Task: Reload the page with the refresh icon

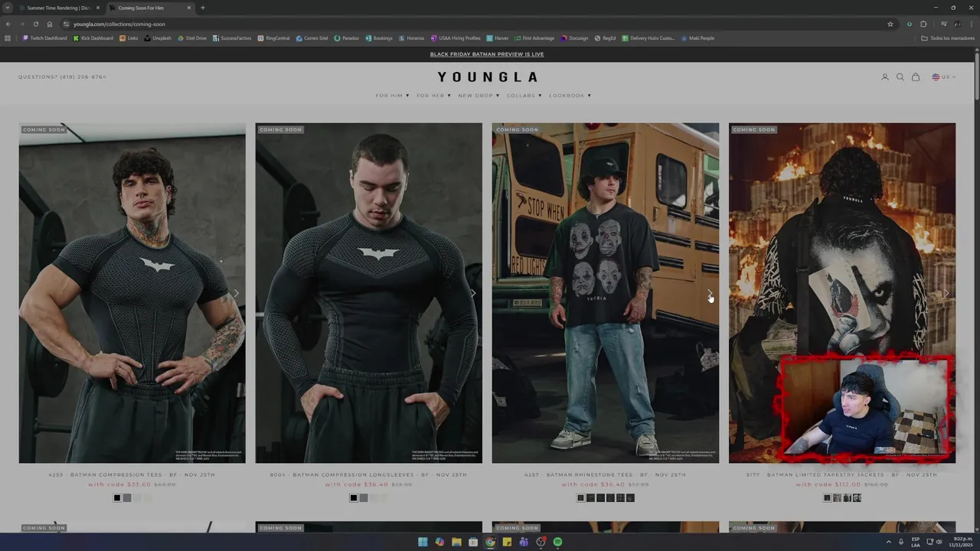Action: coord(35,24)
